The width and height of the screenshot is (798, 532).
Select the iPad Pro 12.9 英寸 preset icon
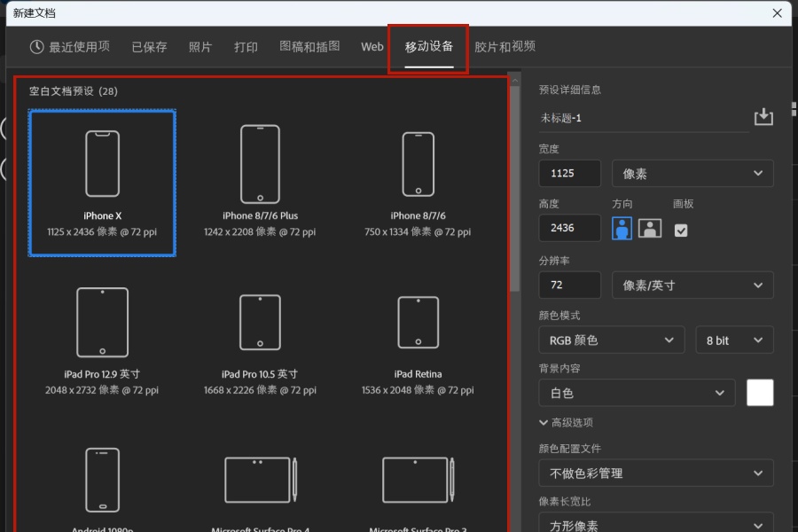102,322
